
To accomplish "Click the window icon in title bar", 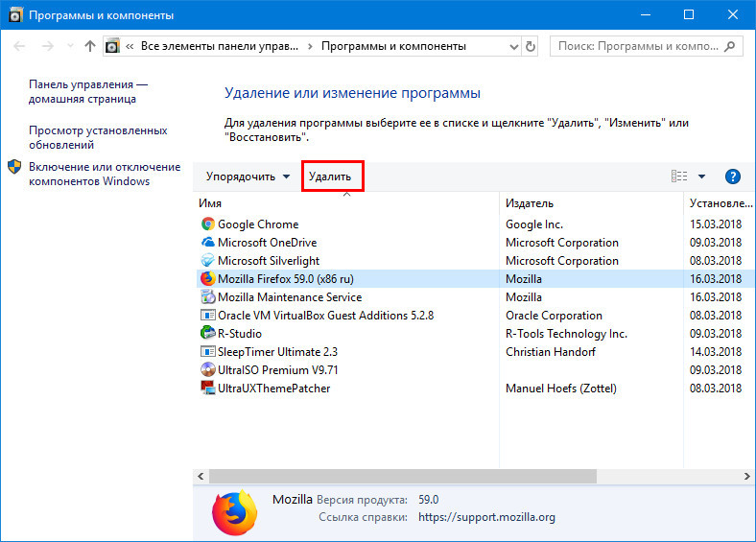I will [x=15, y=15].
